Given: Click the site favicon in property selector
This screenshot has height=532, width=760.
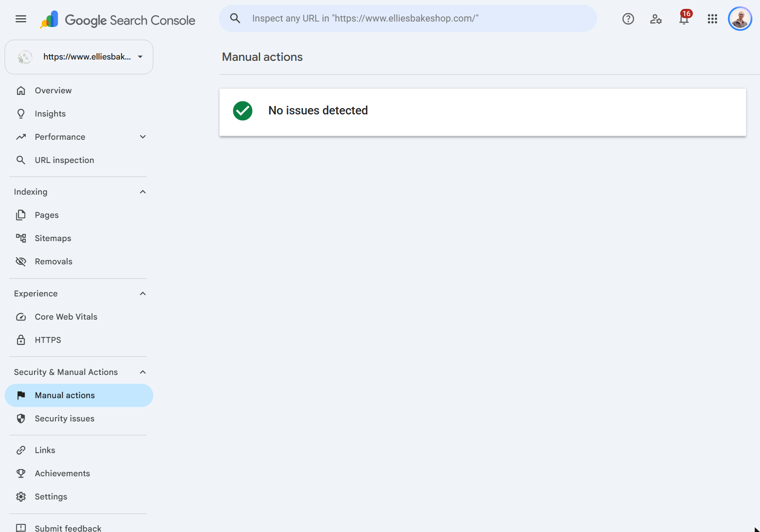Looking at the screenshot, I should pos(25,57).
